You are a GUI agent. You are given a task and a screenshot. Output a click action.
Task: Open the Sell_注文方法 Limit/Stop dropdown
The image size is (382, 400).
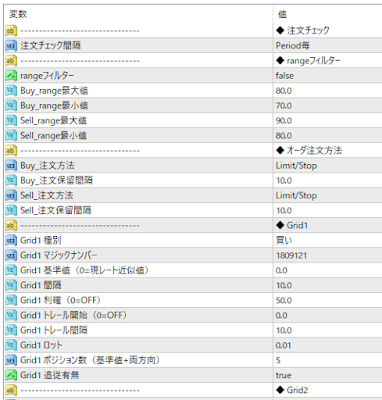(296, 195)
